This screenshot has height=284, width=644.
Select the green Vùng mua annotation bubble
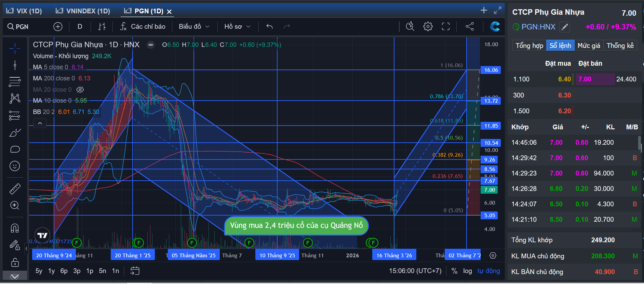[x=296, y=225]
